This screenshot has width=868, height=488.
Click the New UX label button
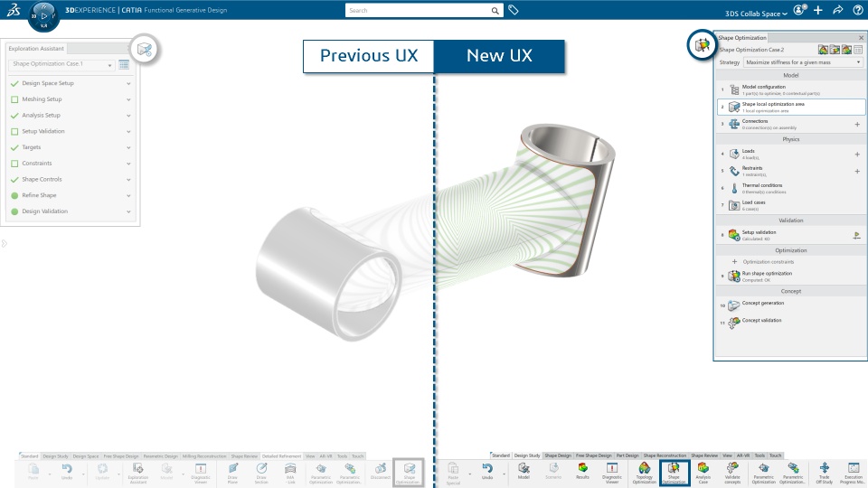coord(499,56)
